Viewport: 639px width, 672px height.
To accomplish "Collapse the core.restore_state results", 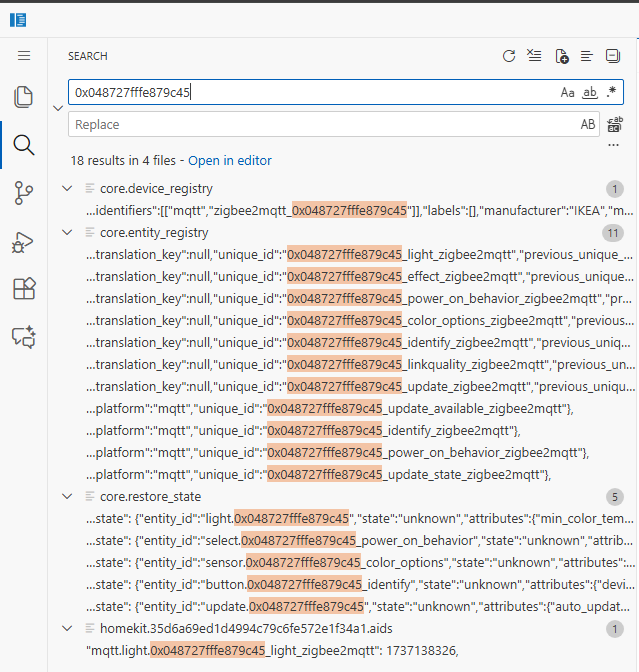I will coord(67,496).
